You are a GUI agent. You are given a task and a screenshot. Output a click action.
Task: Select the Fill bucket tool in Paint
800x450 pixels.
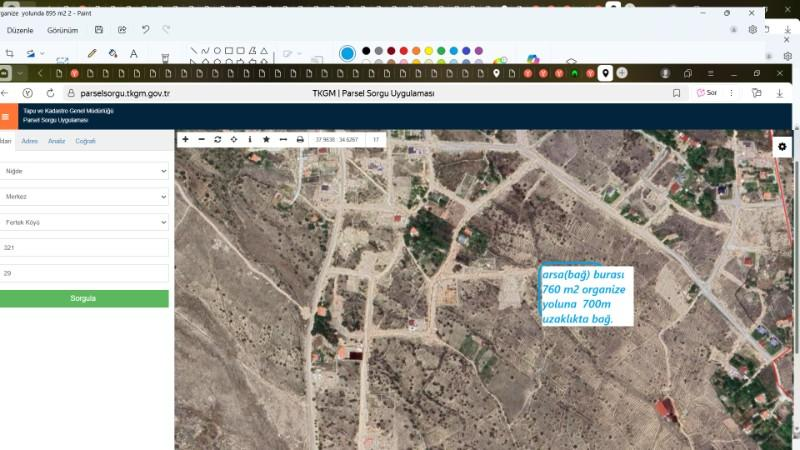tap(113, 53)
